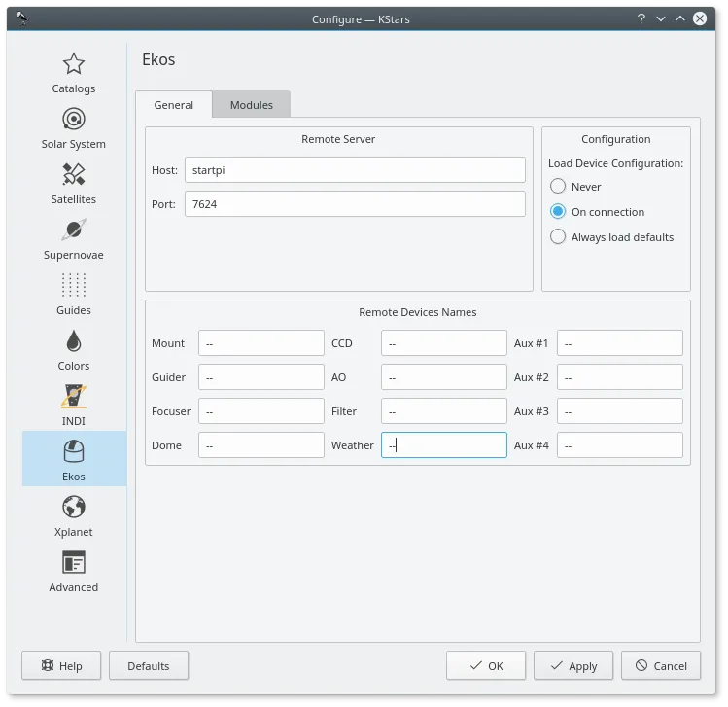This screenshot has height=707, width=728.
Task: Minimize the Configure window with down chevron
Action: [x=661, y=18]
